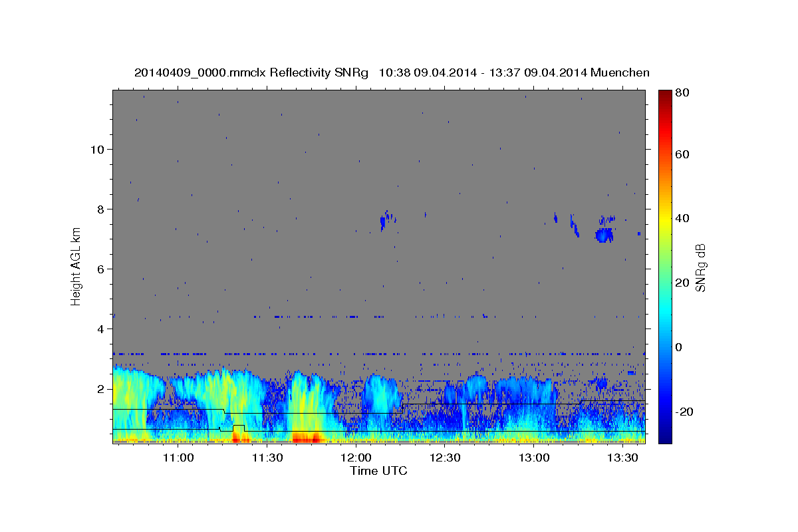Viewport: 798px width, 532px height.
Task: Click the height tick label 8
Action: pyautogui.click(x=100, y=209)
